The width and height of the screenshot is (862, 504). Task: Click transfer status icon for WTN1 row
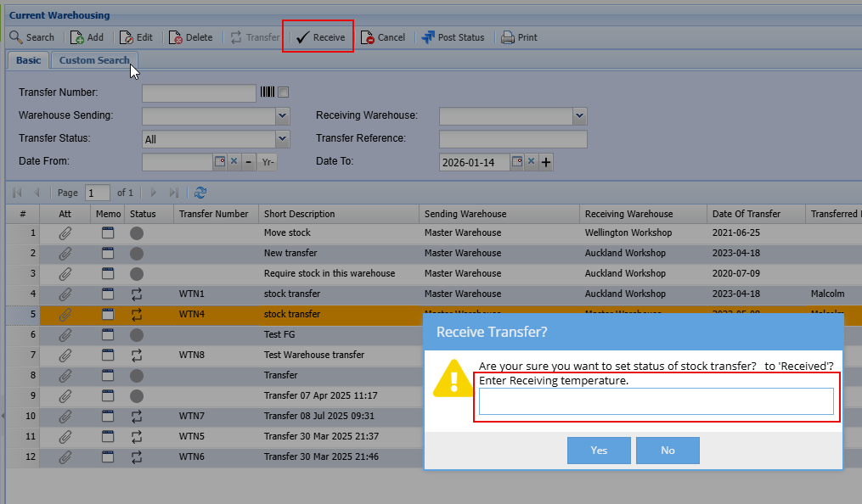137,294
